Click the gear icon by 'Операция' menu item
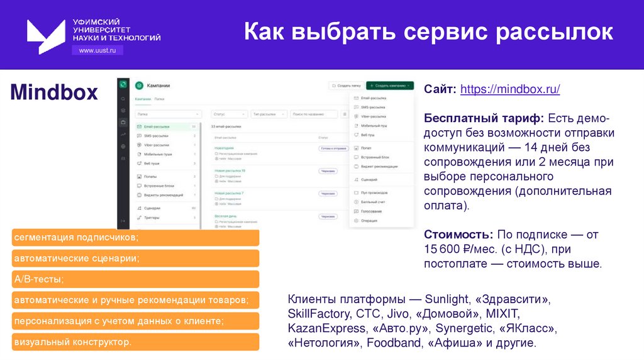 pos(356,221)
